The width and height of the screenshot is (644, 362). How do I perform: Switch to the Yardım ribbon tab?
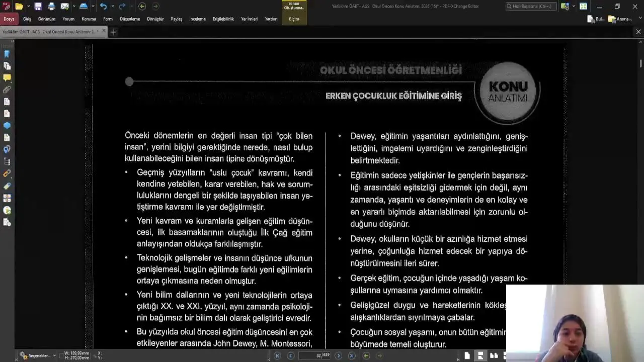point(271,19)
